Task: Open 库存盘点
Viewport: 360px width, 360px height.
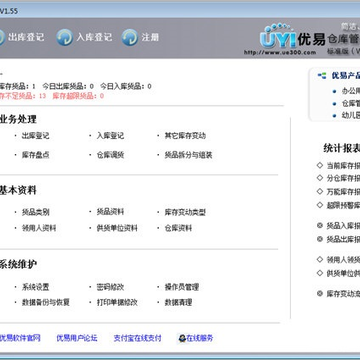Action: (35, 155)
